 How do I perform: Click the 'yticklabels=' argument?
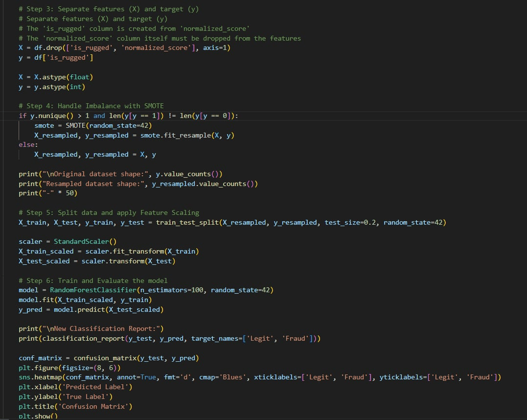pyautogui.click(x=403, y=377)
